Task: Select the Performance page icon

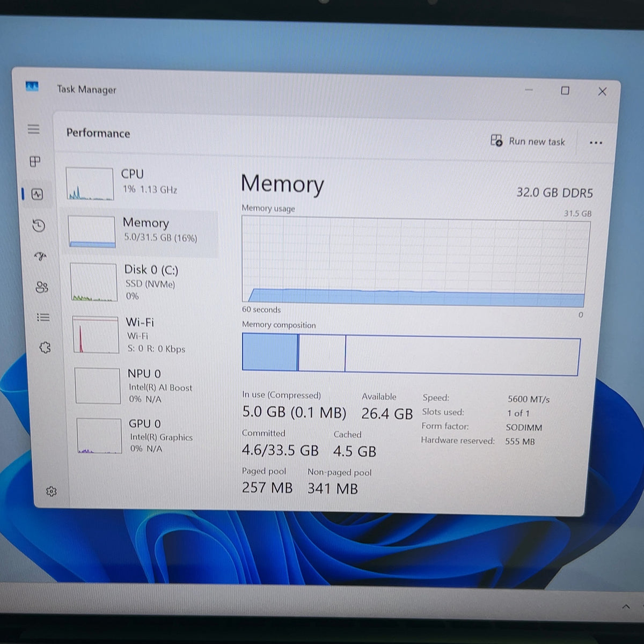Action: pos(37,194)
